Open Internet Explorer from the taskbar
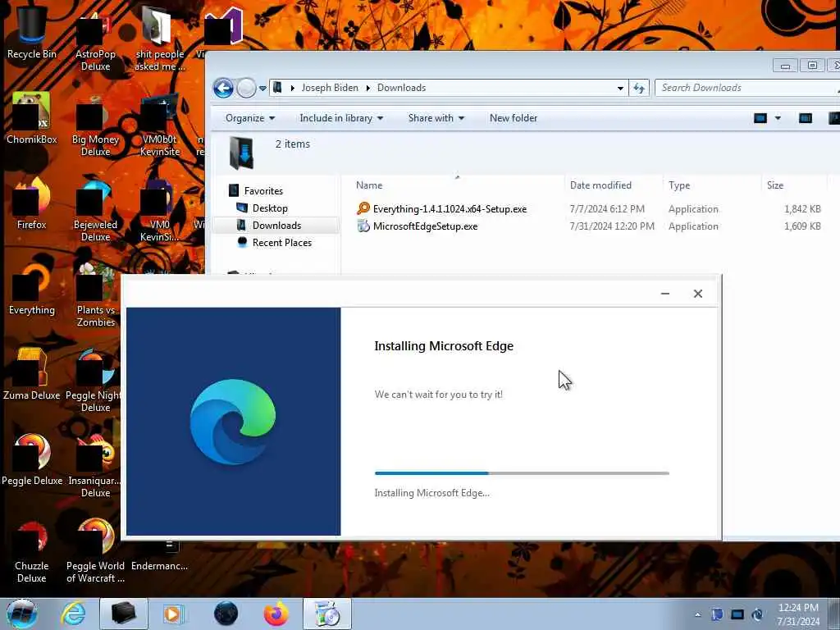The width and height of the screenshot is (840, 630). [x=73, y=614]
